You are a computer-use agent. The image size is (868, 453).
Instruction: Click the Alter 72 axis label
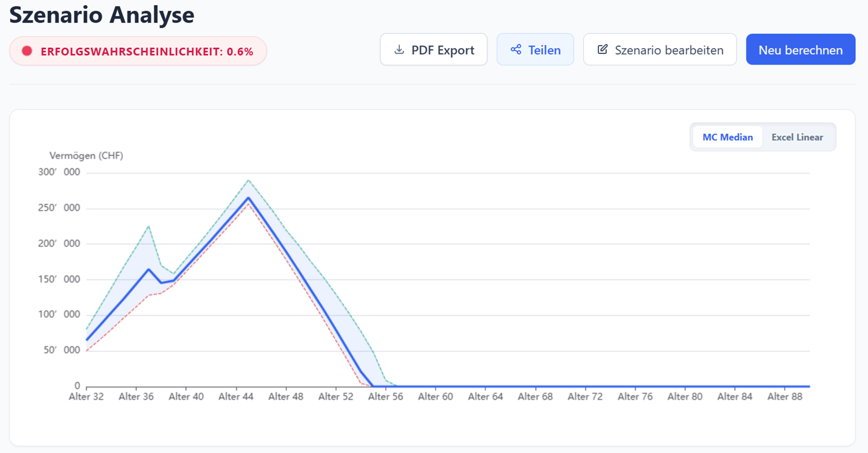point(586,397)
